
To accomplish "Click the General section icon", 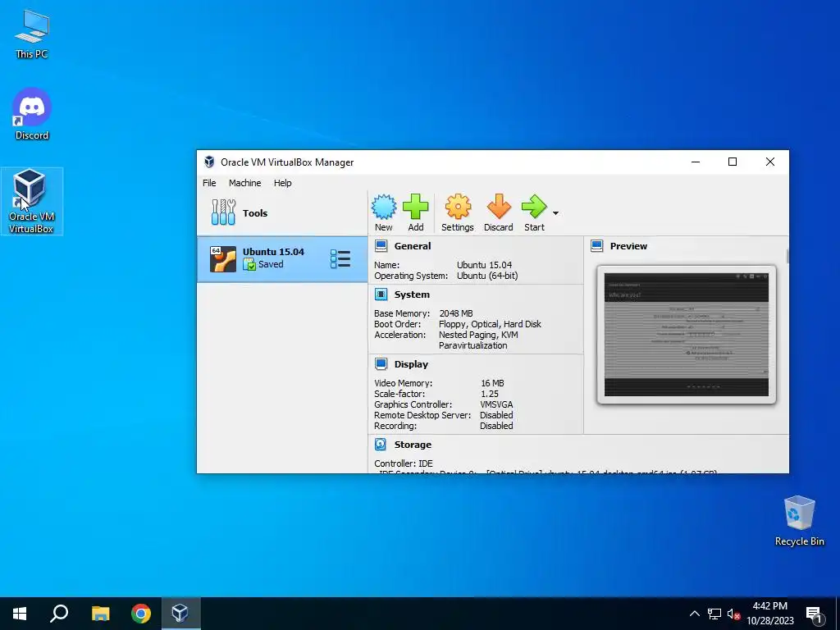I will [x=381, y=246].
